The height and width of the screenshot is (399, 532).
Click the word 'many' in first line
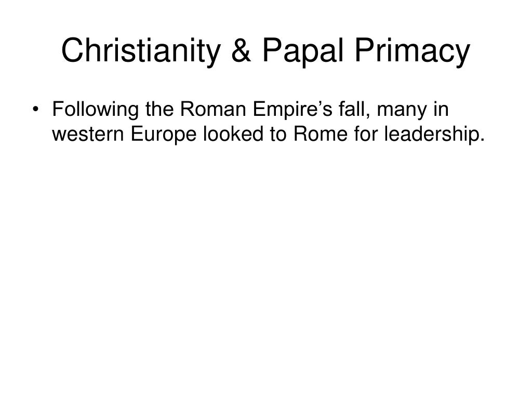coord(402,111)
